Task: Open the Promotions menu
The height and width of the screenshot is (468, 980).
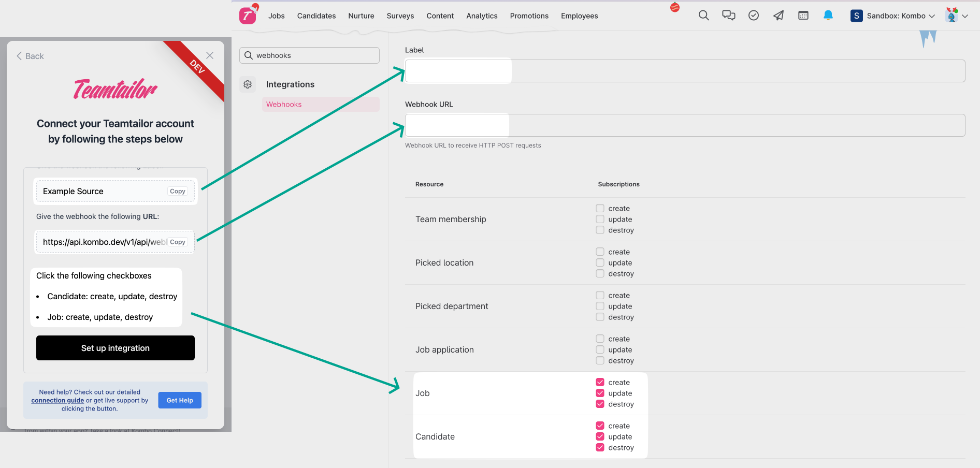Action: coord(529,16)
